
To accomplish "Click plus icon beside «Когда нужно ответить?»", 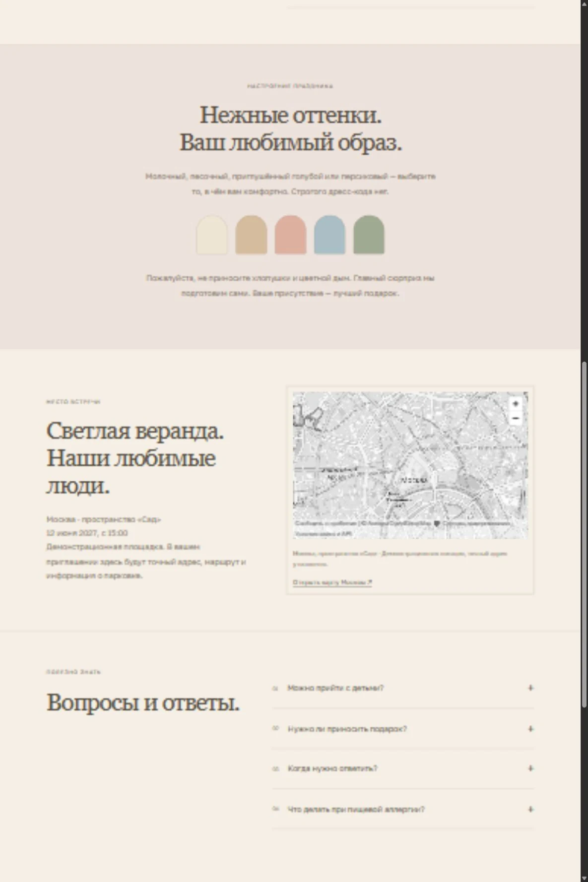I will click(530, 768).
